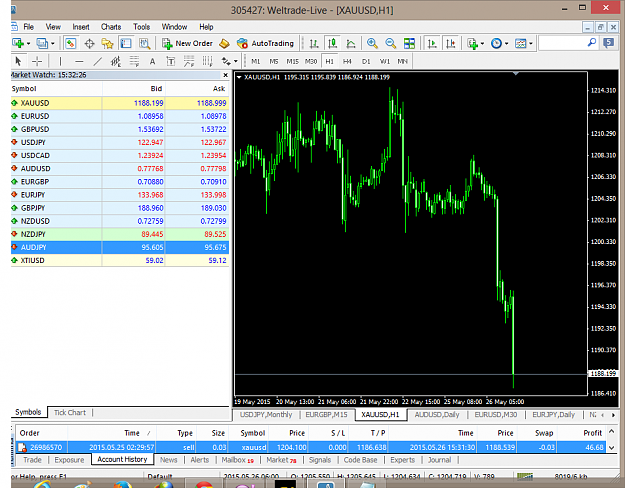Switch chart to Candlesticks
Screen dimensions: 625x488
pyautogui.click(x=332, y=43)
